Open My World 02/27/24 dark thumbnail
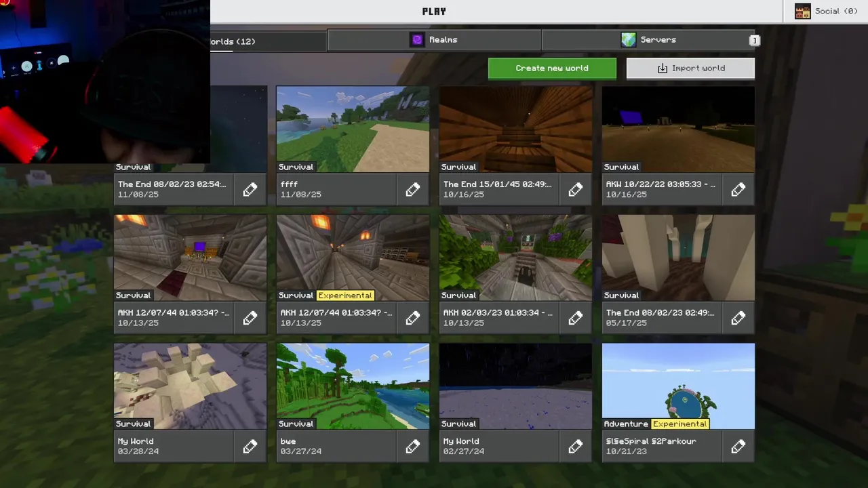 [515, 386]
